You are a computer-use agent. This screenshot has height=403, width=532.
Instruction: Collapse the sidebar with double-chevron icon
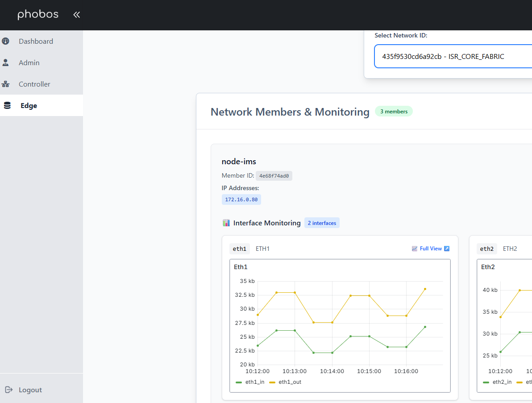coord(77,15)
